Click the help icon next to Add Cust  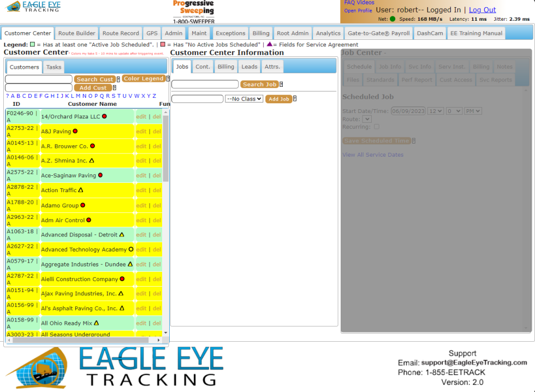114,87
